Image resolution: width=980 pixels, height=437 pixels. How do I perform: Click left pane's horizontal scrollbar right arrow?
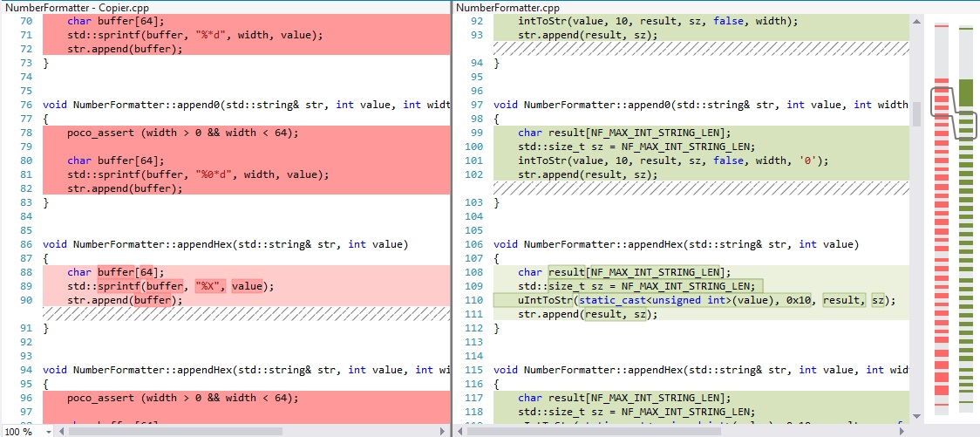444,431
